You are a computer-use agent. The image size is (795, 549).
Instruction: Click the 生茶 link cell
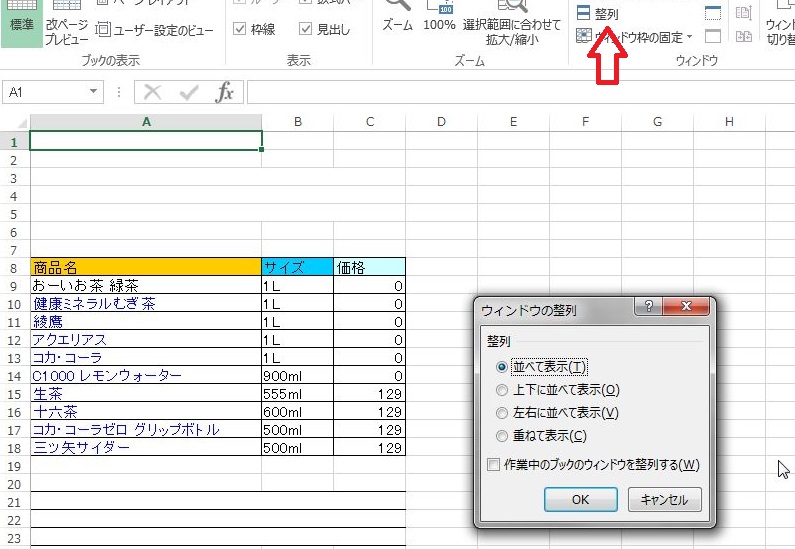(146, 393)
